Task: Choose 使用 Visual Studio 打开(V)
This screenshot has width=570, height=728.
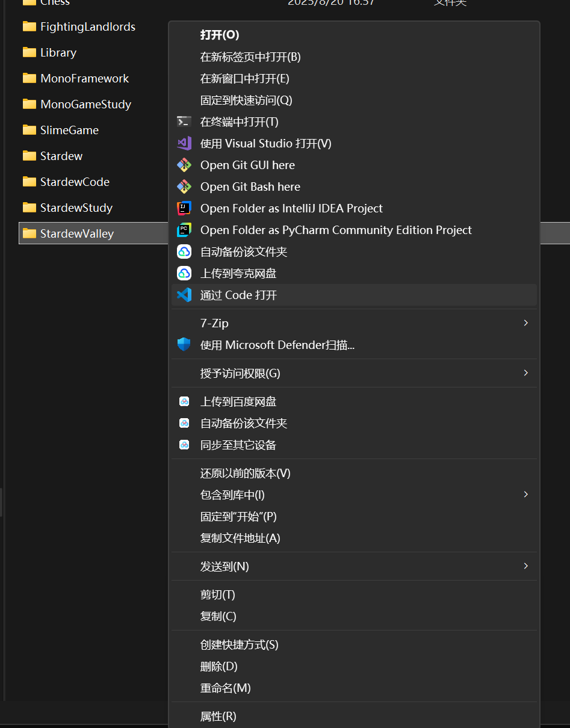Action: 354,143
